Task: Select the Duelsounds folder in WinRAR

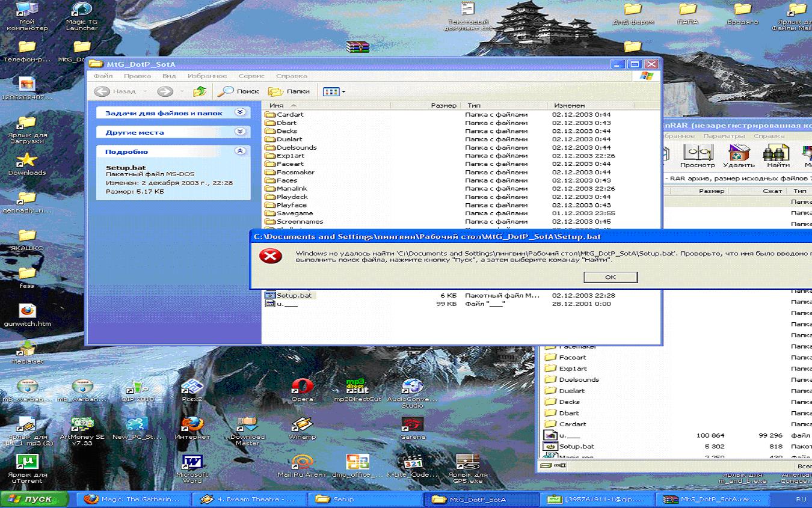Action: coord(572,379)
